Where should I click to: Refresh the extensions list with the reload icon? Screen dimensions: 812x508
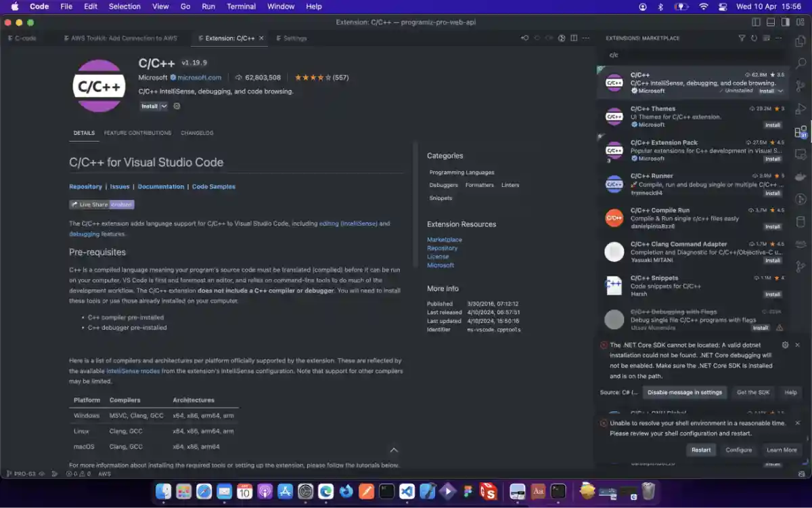754,39
